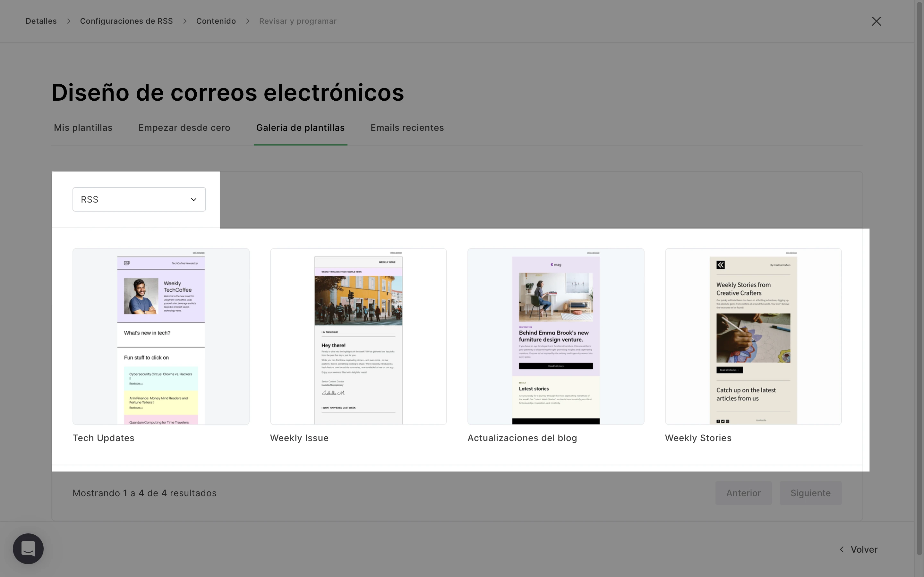Expand the RSS category dropdown
Viewport: 924px width, 577px height.
(139, 199)
